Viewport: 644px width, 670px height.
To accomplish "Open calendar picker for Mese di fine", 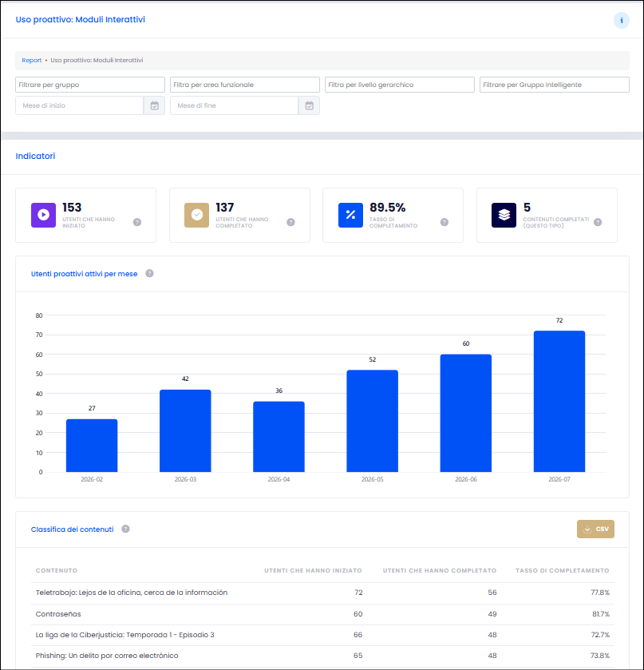I will coord(309,105).
